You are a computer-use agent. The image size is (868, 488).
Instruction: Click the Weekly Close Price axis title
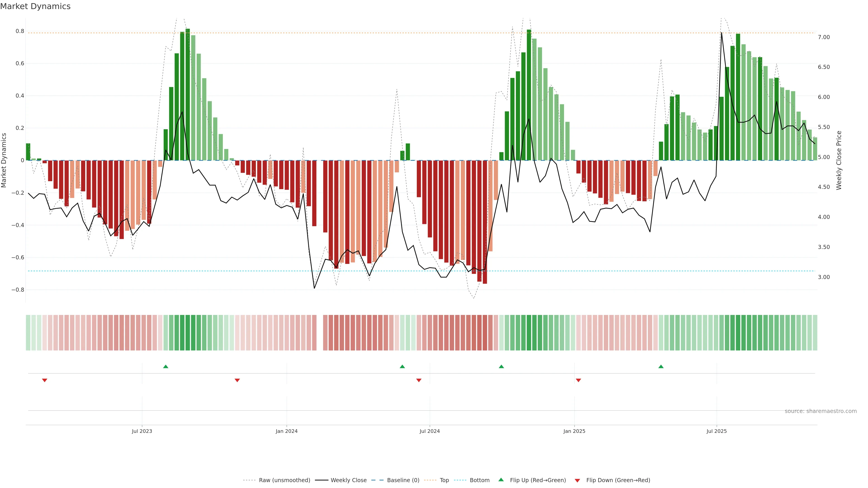pyautogui.click(x=839, y=160)
